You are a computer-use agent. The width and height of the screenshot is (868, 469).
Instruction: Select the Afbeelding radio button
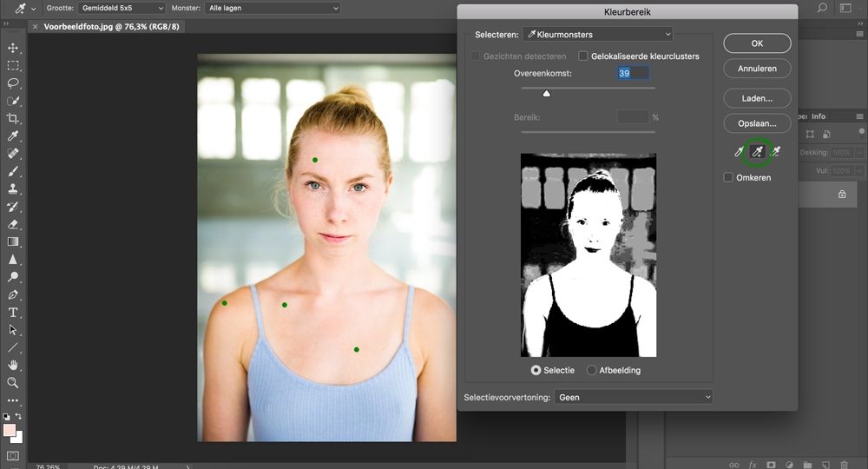pos(591,370)
